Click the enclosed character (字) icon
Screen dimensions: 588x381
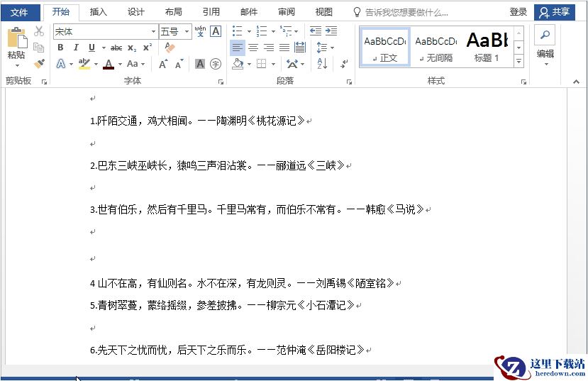(215, 64)
